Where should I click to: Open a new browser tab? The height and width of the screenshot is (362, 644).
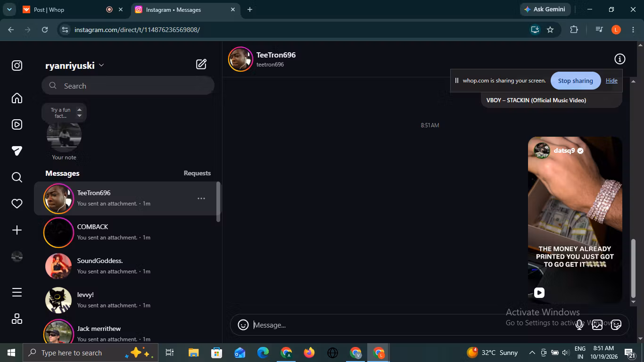[250, 9]
